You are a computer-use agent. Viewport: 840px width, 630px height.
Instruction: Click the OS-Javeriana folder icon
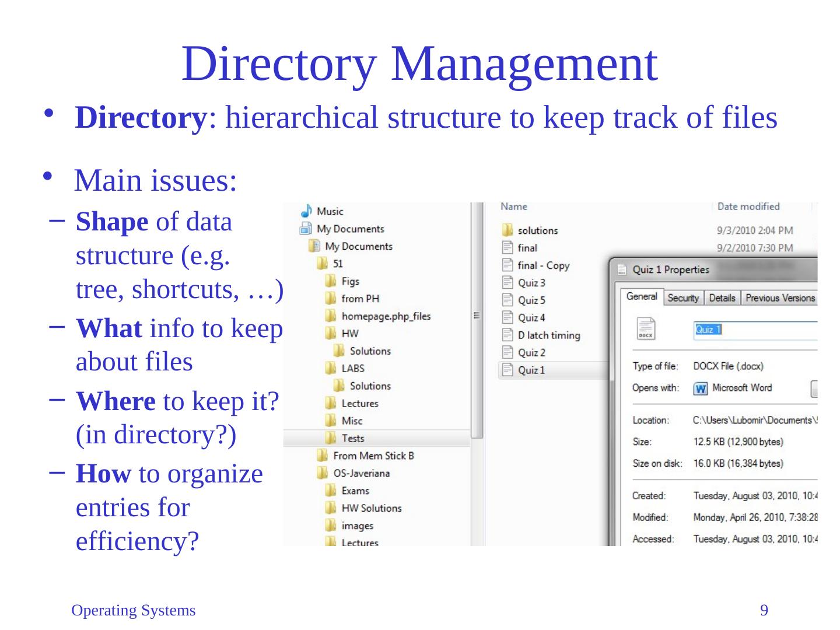[x=323, y=473]
